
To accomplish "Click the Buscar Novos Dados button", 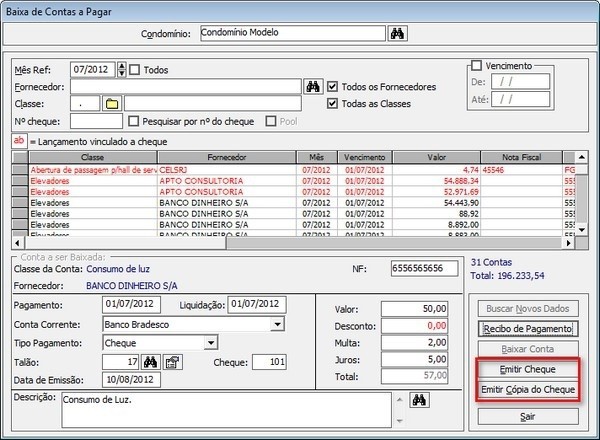I will click(528, 308).
